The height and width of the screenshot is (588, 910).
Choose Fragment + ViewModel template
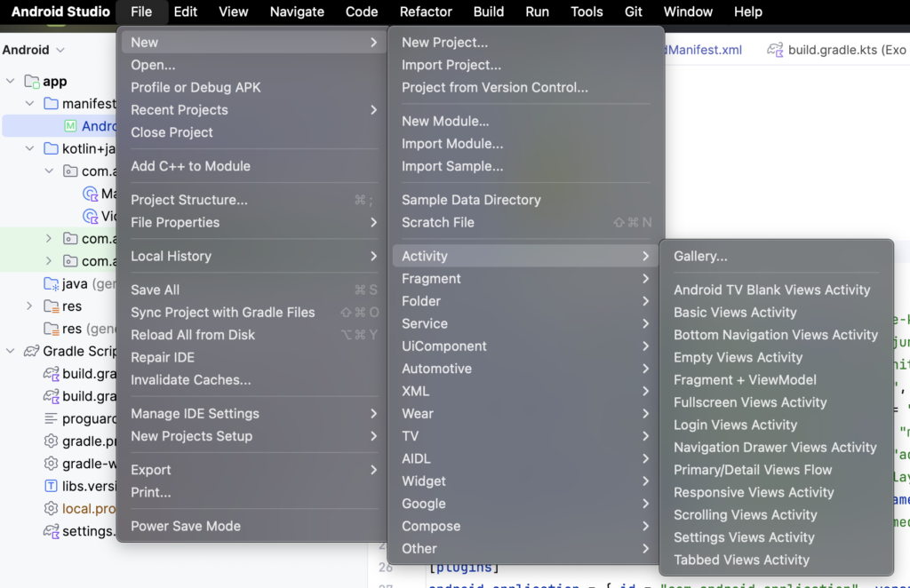pos(776,380)
